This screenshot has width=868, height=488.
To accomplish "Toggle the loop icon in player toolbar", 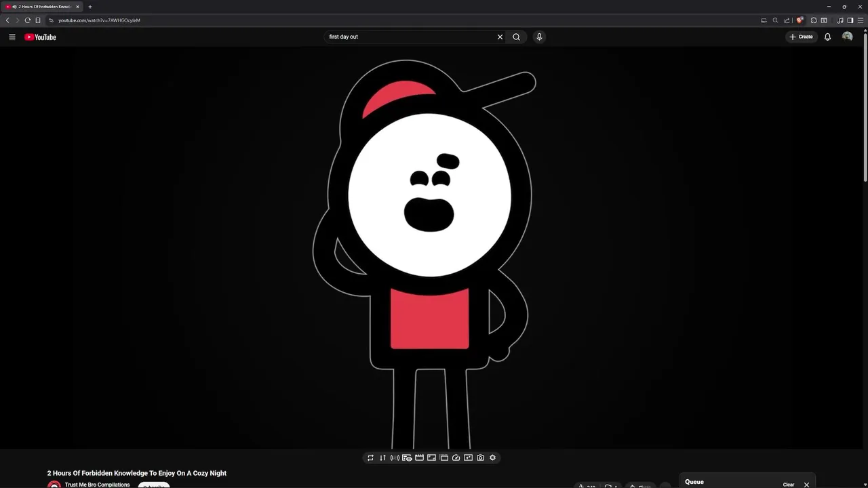I will click(370, 457).
